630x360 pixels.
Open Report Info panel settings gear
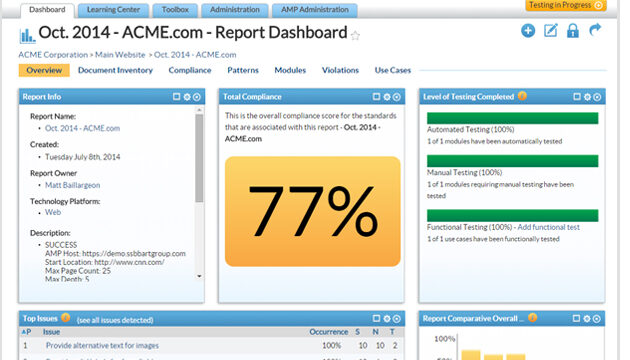pos(187,97)
